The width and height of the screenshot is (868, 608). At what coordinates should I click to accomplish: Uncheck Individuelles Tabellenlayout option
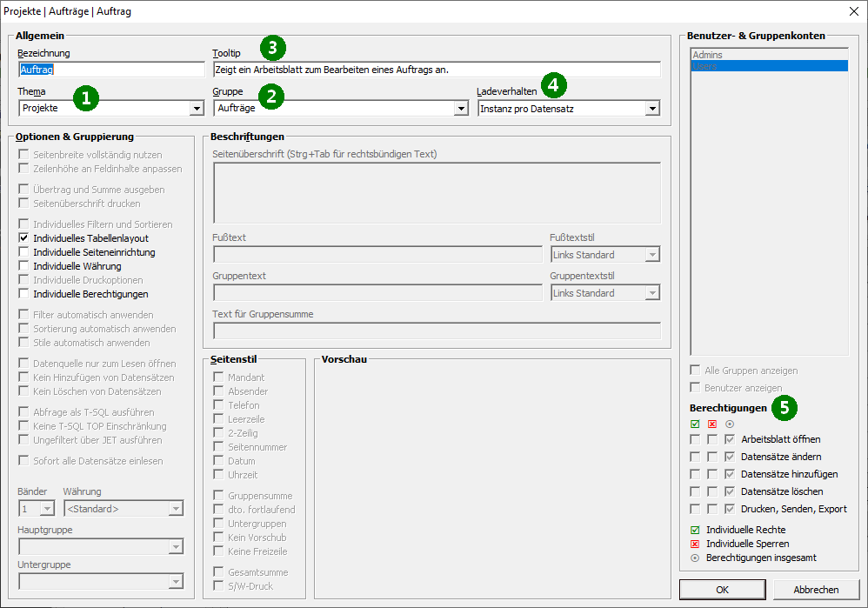[x=24, y=238]
